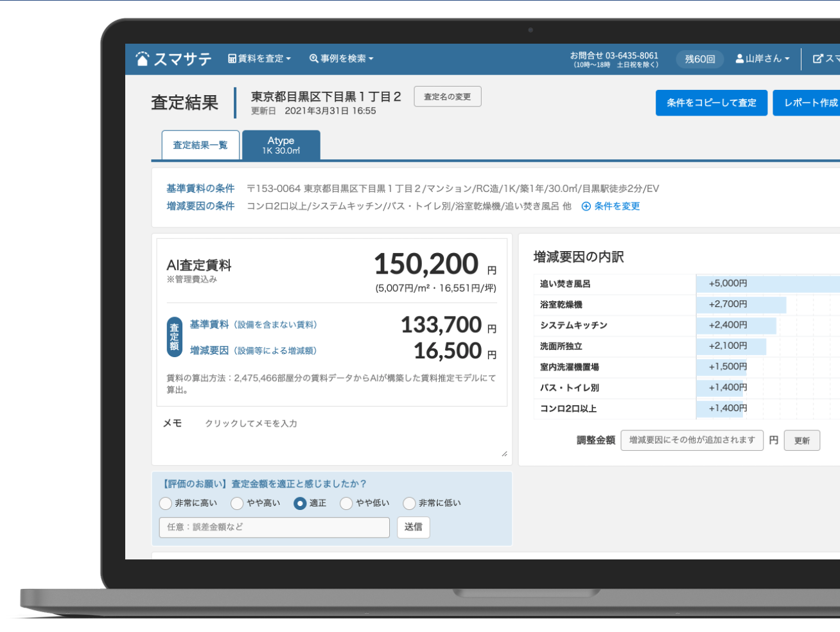840x632 pixels.
Task: Click the plus circle icon for 条件を変更
Action: 586,206
